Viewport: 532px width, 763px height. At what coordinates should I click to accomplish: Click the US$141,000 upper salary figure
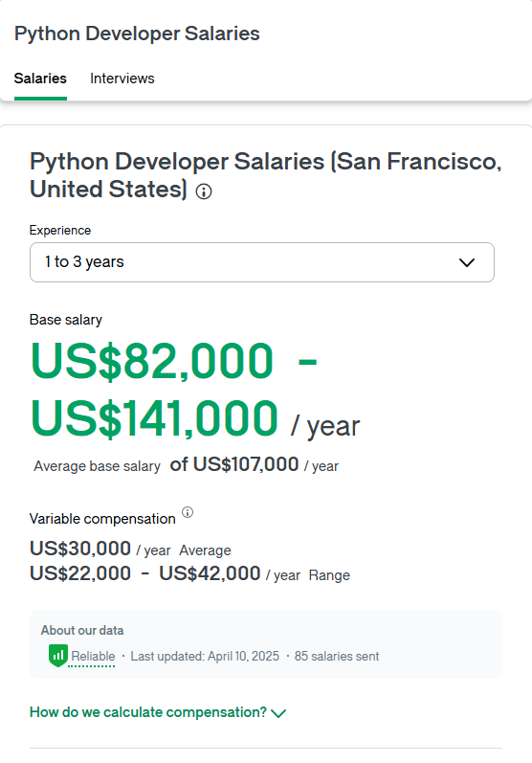[x=154, y=418]
